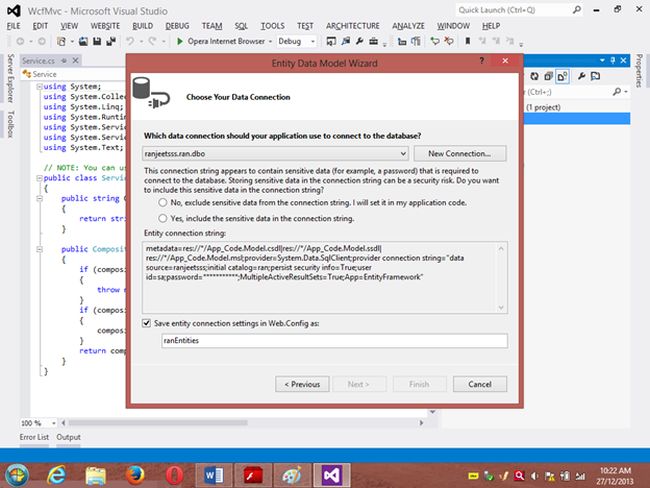Open the ranjeetsss.ran.dbo connection dropdown

point(403,154)
